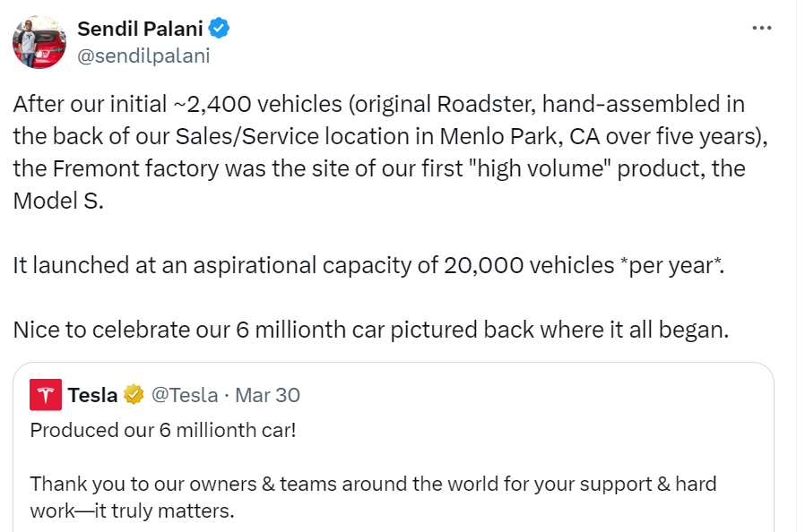This screenshot has width=805, height=532.
Task: Click the Tesla account name in quoted post
Action: 92,395
